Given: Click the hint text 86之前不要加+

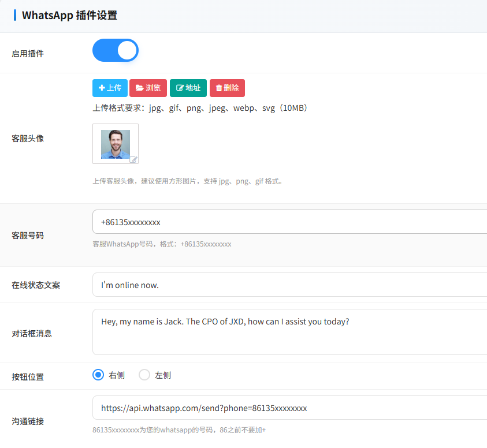Looking at the screenshot, I should 243,430.
